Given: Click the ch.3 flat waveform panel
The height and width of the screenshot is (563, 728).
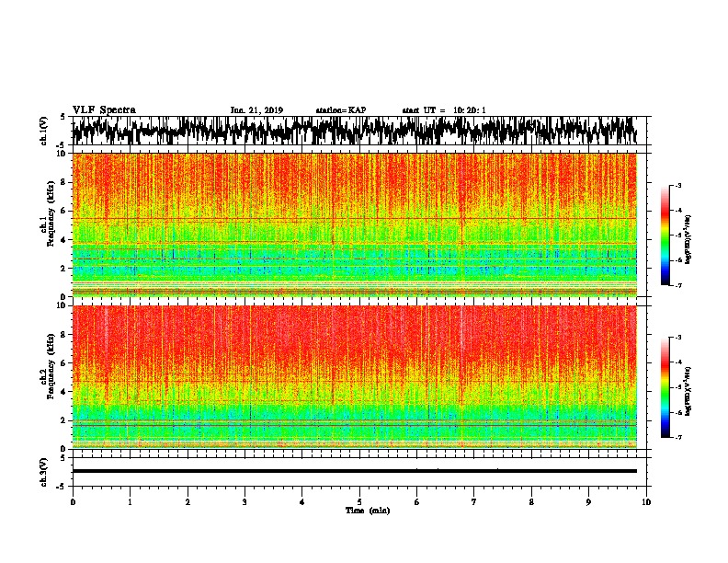Looking at the screenshot, I should click(x=359, y=472).
